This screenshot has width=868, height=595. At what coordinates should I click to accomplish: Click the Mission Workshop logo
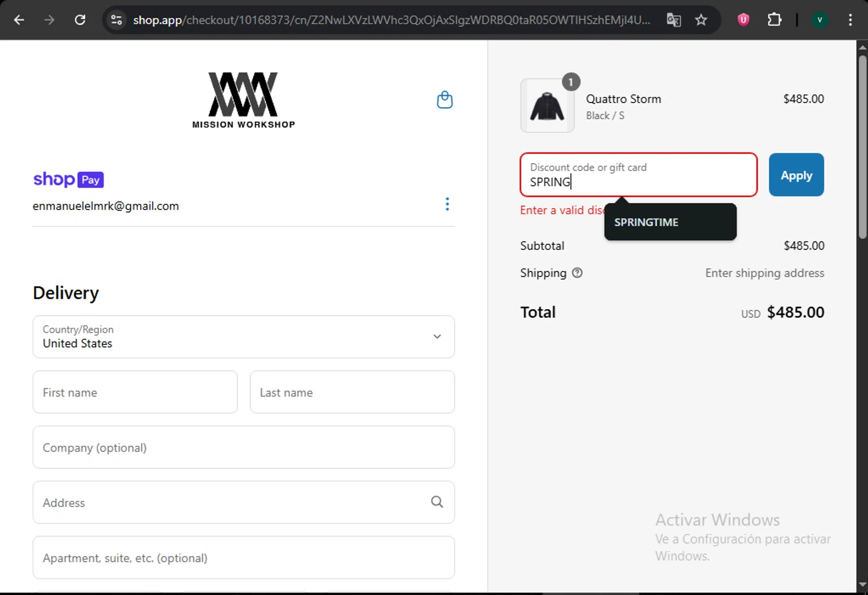[x=244, y=100]
